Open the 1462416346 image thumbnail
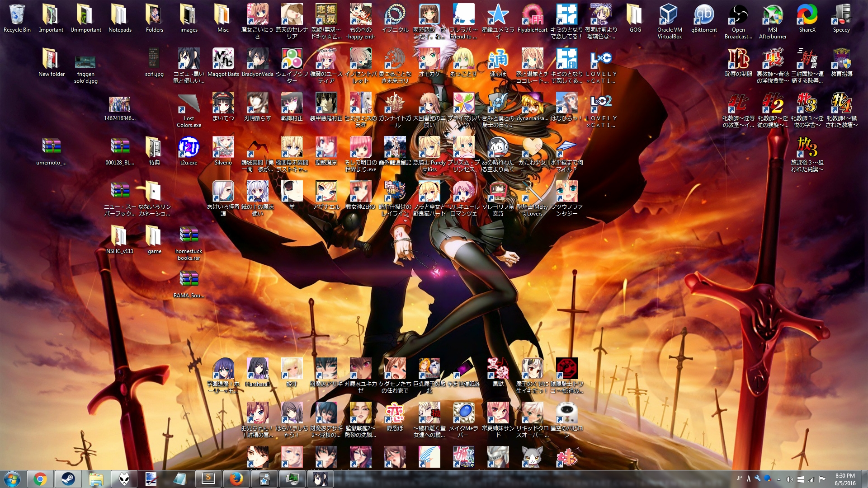 pos(120,108)
